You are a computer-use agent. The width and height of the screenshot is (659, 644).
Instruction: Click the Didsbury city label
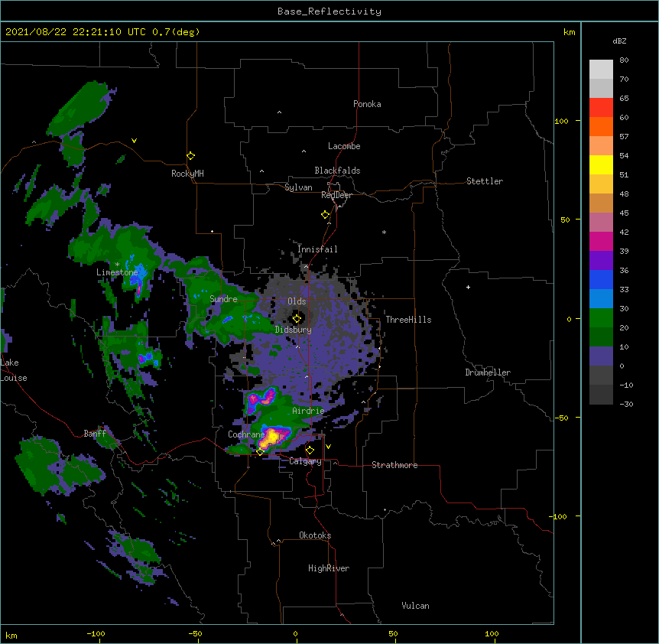(294, 330)
